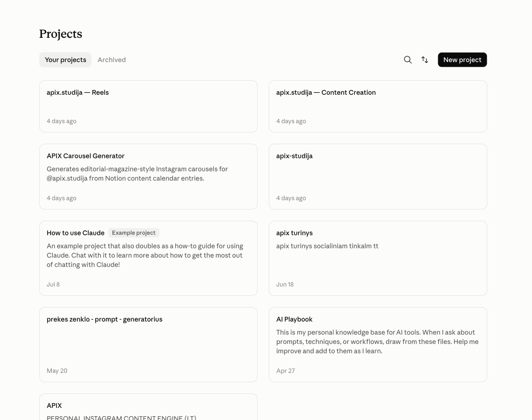Image resolution: width=532 pixels, height=420 pixels.
Task: Open the AI Playbook project
Action: [x=378, y=345]
